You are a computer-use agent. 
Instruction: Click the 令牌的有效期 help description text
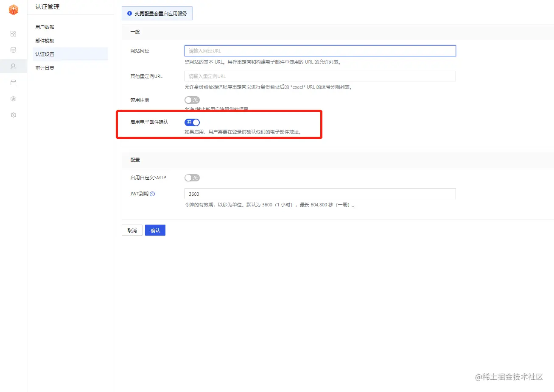coord(269,205)
